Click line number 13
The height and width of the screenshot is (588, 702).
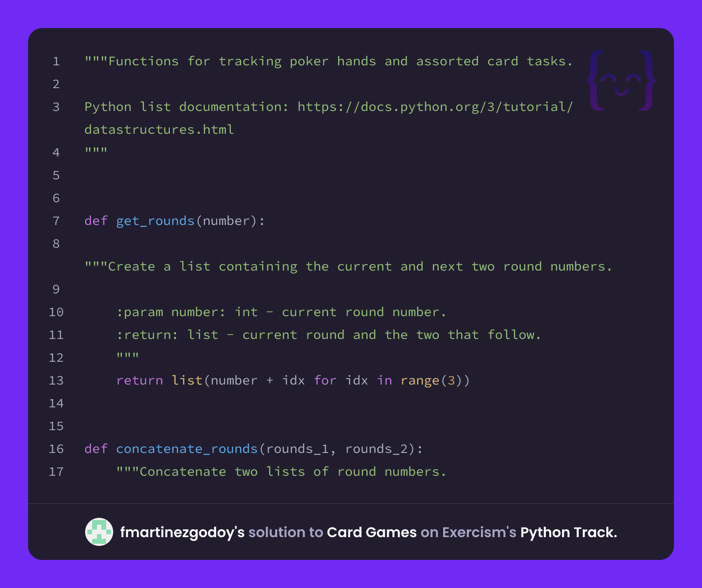click(56, 380)
